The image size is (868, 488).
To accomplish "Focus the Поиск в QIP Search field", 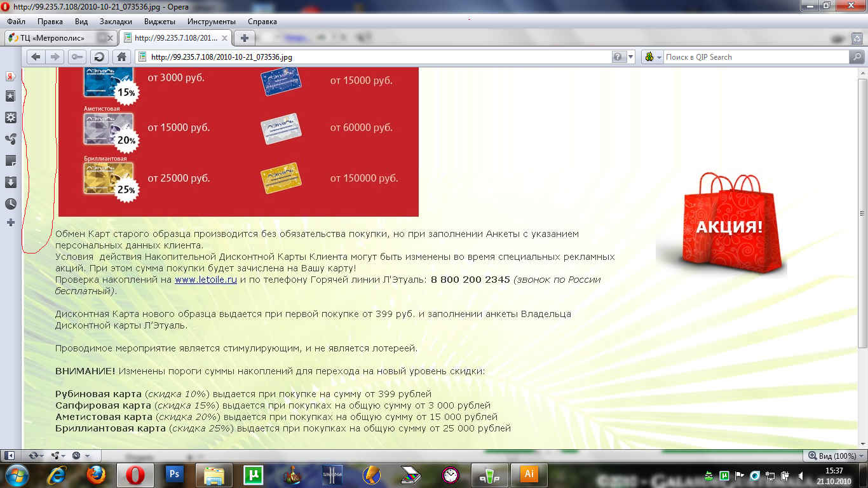I will click(756, 57).
